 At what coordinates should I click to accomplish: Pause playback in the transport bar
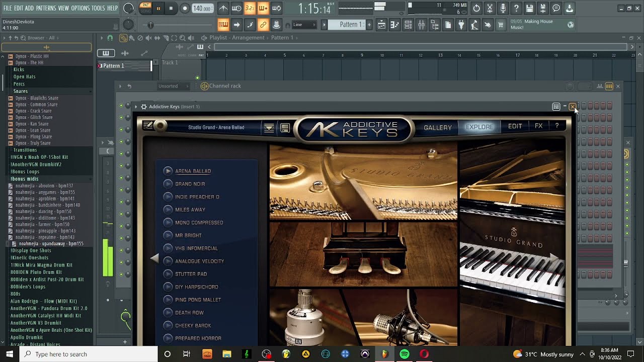(158, 9)
